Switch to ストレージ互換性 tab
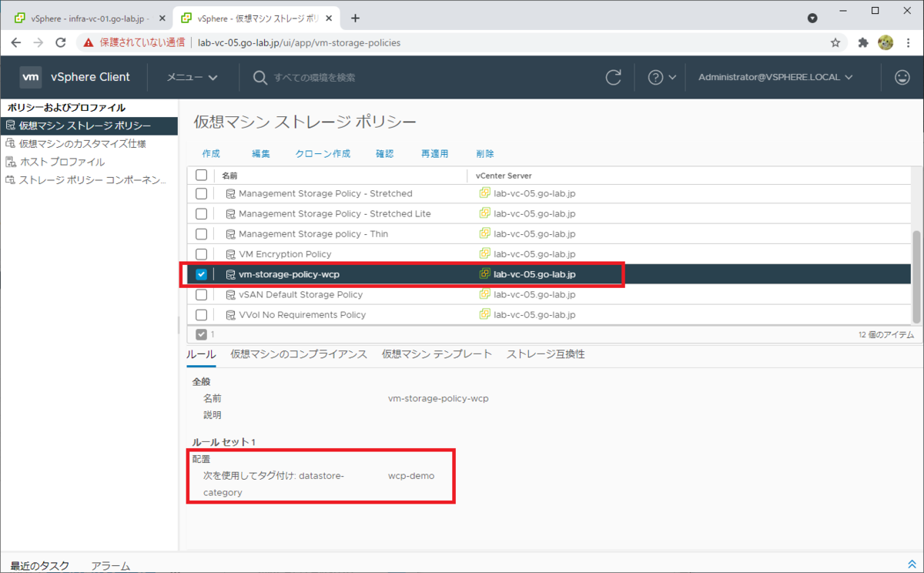Screen dimensions: 924x573 click(545, 354)
